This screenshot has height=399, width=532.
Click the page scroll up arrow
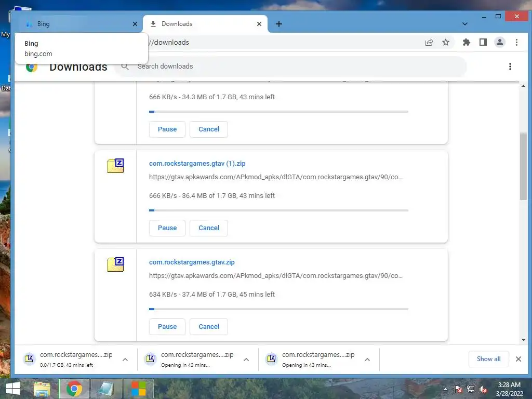click(523, 86)
